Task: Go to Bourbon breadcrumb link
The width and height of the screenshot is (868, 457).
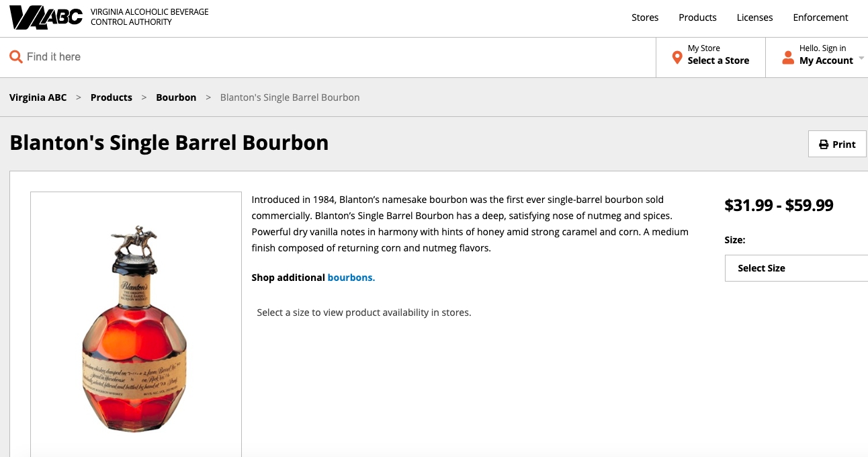Action: pyautogui.click(x=176, y=97)
